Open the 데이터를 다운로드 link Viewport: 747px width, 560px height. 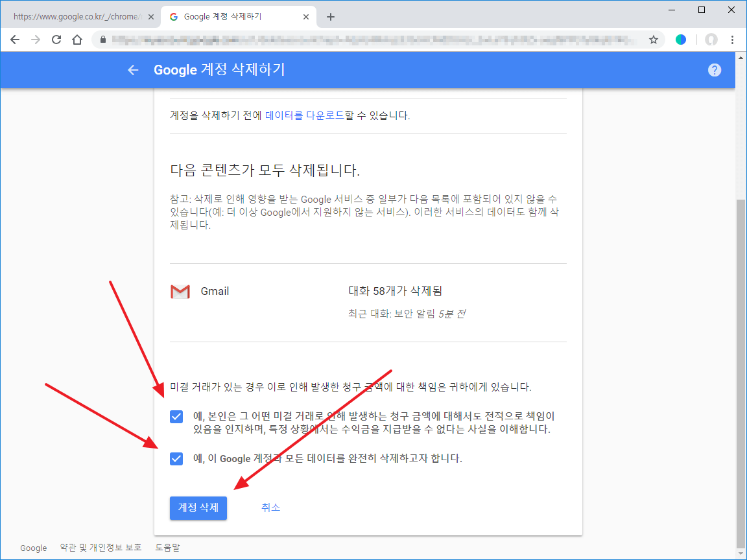click(x=304, y=115)
